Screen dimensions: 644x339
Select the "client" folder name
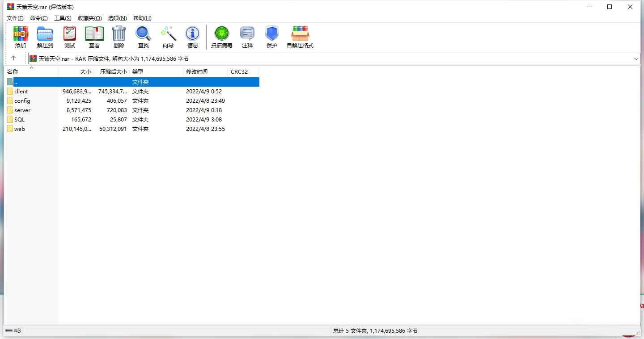21,91
